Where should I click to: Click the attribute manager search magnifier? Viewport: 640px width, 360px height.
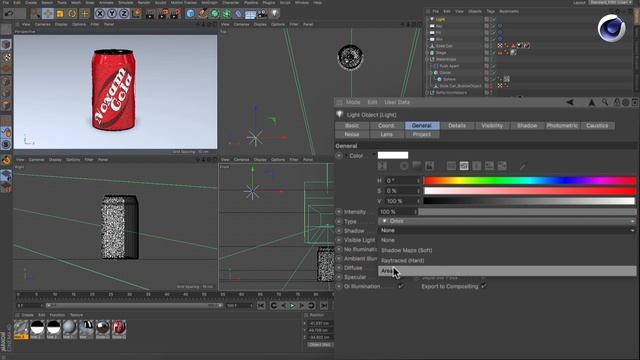[x=605, y=102]
